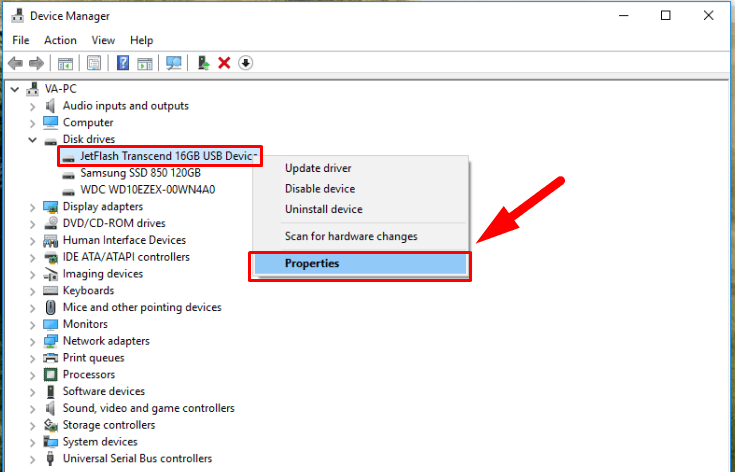Screen dimensions: 735x472
Task: Choose Scan for hardware changes in context menu
Action: tap(360, 236)
